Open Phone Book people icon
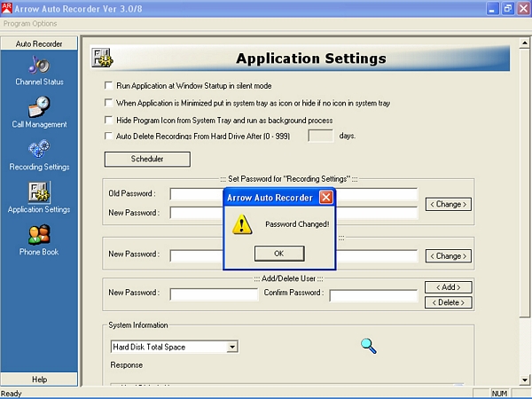Viewport: 532px width, 399px height. tap(39, 234)
